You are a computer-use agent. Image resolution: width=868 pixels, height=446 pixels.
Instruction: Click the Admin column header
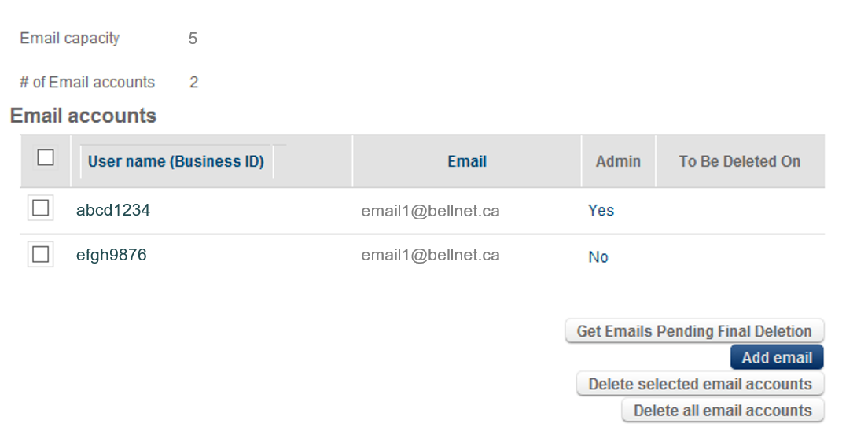[618, 161]
